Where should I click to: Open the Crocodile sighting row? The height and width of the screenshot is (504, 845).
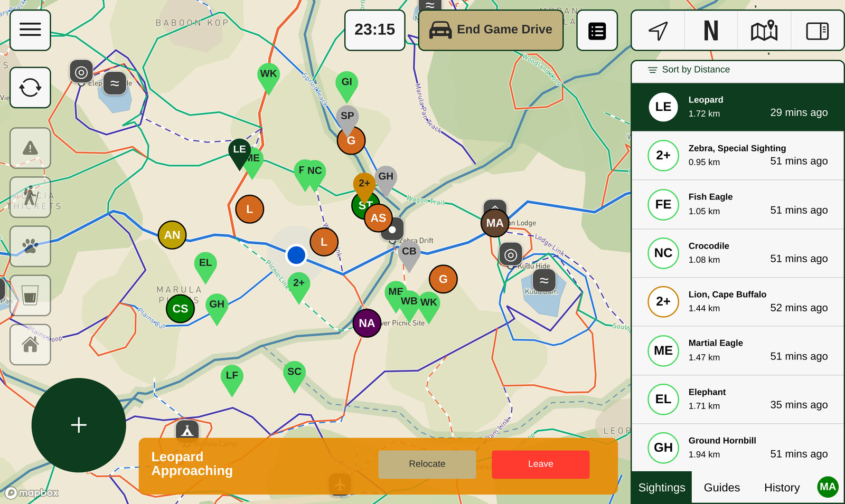pyautogui.click(x=738, y=253)
